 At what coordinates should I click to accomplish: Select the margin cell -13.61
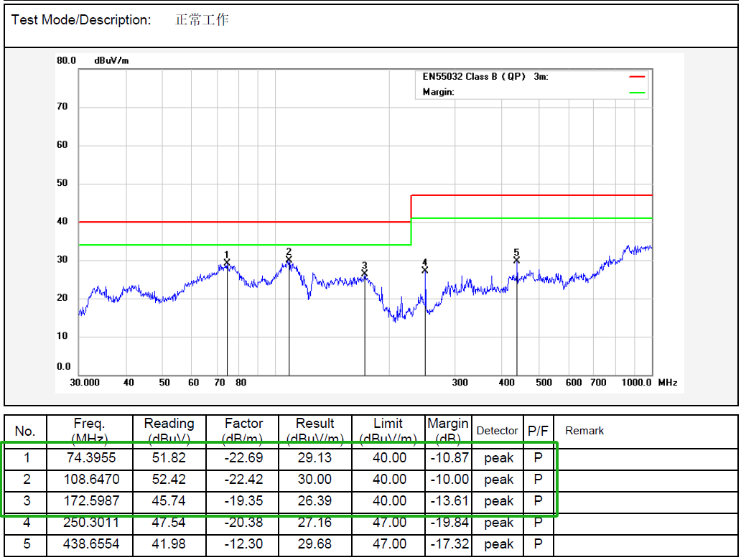tap(448, 501)
